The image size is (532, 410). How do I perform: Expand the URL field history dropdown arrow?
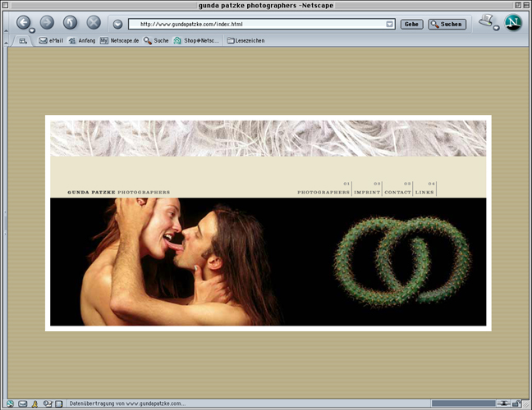point(389,24)
